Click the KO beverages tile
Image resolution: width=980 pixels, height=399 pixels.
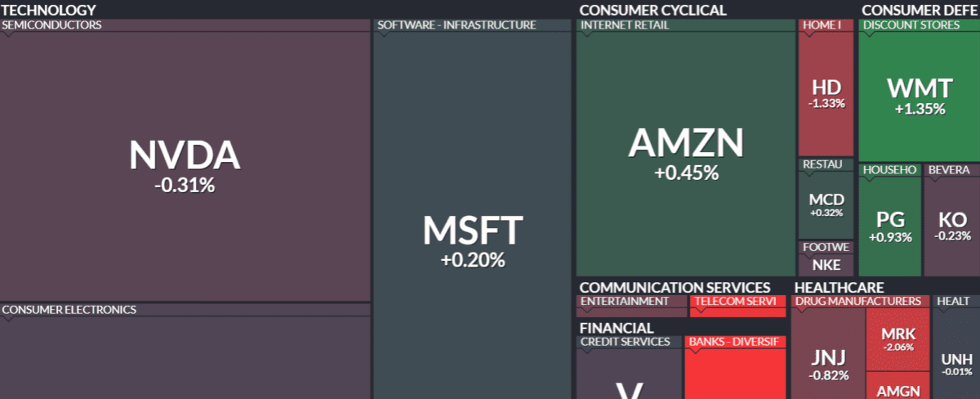[x=952, y=226]
